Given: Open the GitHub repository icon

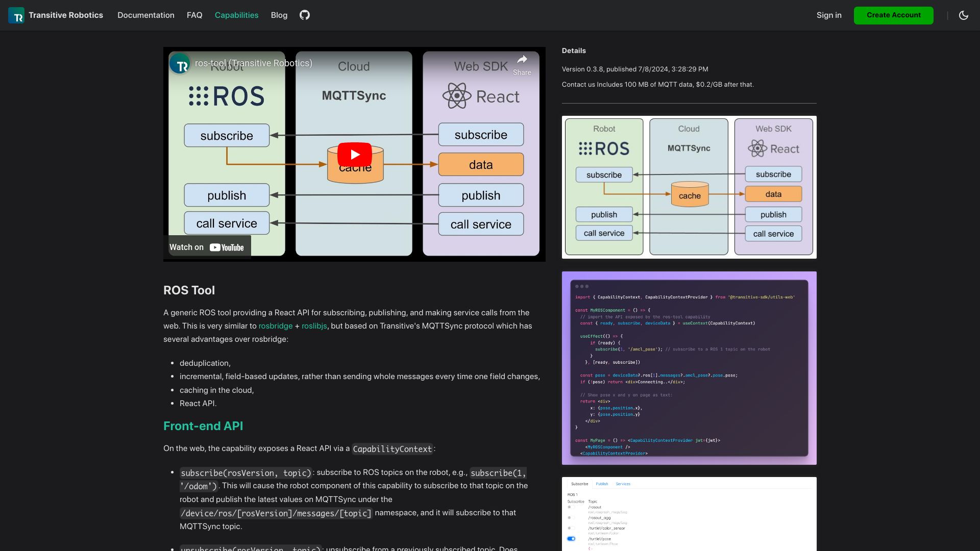Looking at the screenshot, I should (x=305, y=15).
